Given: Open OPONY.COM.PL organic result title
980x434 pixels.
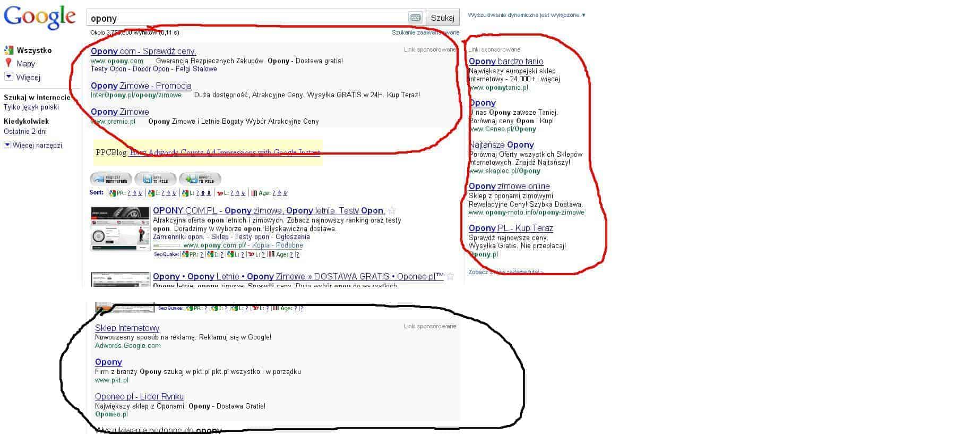Looking at the screenshot, I should tap(269, 211).
